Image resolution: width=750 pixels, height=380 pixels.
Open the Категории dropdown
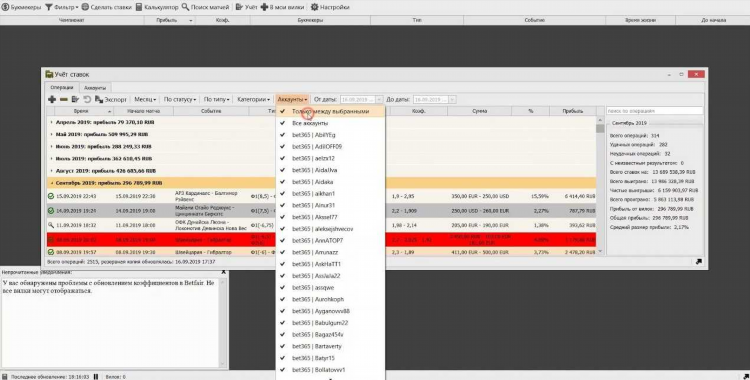pos(254,99)
